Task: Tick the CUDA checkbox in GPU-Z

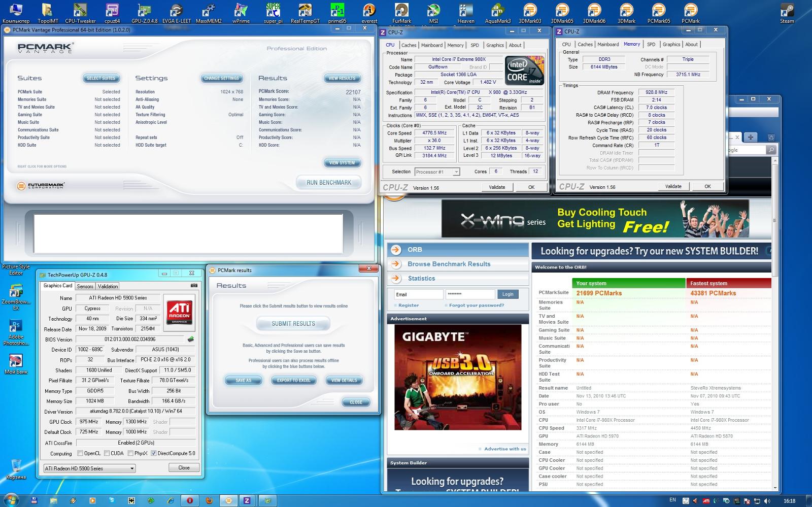Action: (107, 453)
